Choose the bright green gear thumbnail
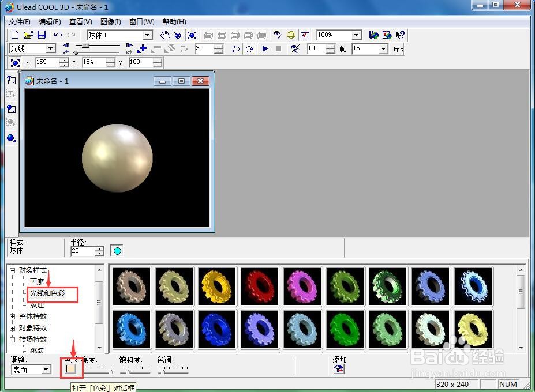Viewport: 535px width, 392px height. [345, 329]
